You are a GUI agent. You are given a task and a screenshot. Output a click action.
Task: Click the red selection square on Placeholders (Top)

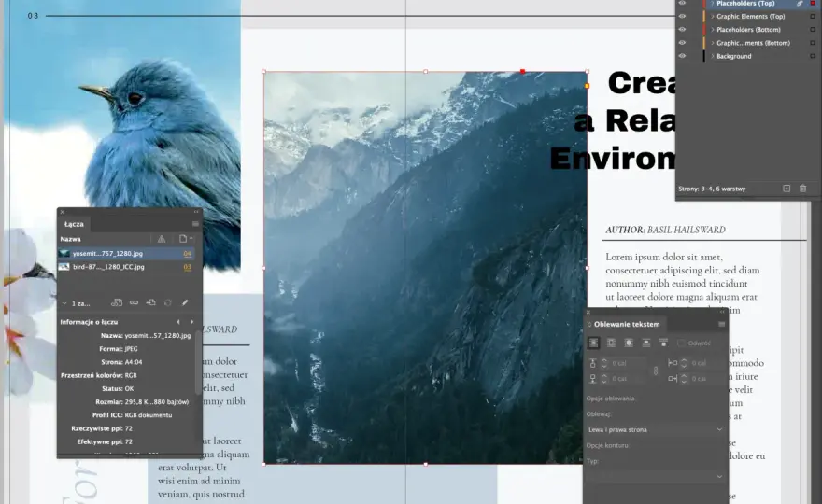[x=813, y=4]
